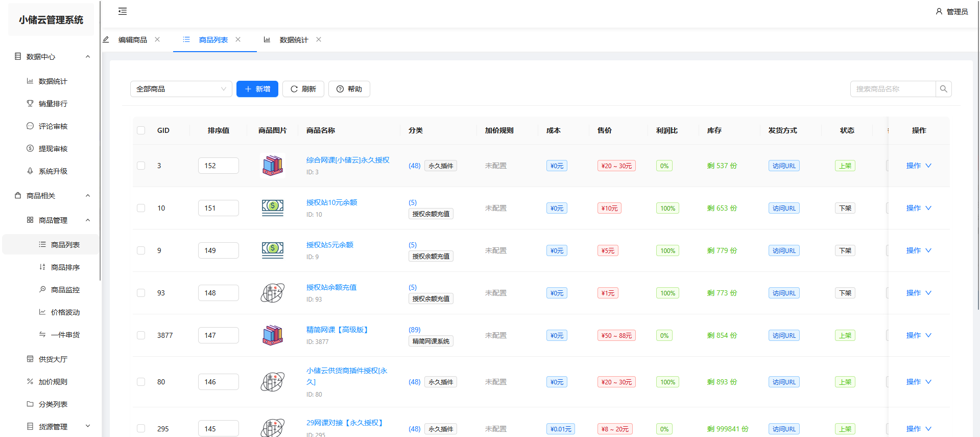Toggle the select-all checkbox in table header
980x437 pixels.
click(x=141, y=130)
